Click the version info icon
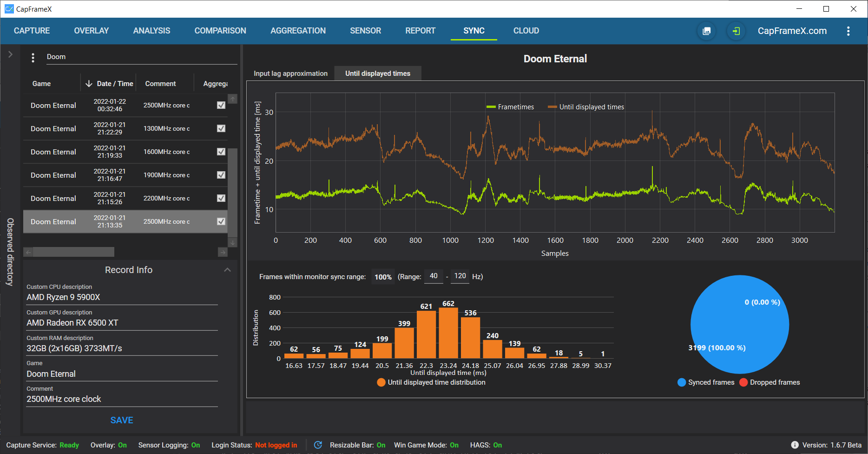868x454 pixels. click(795, 445)
